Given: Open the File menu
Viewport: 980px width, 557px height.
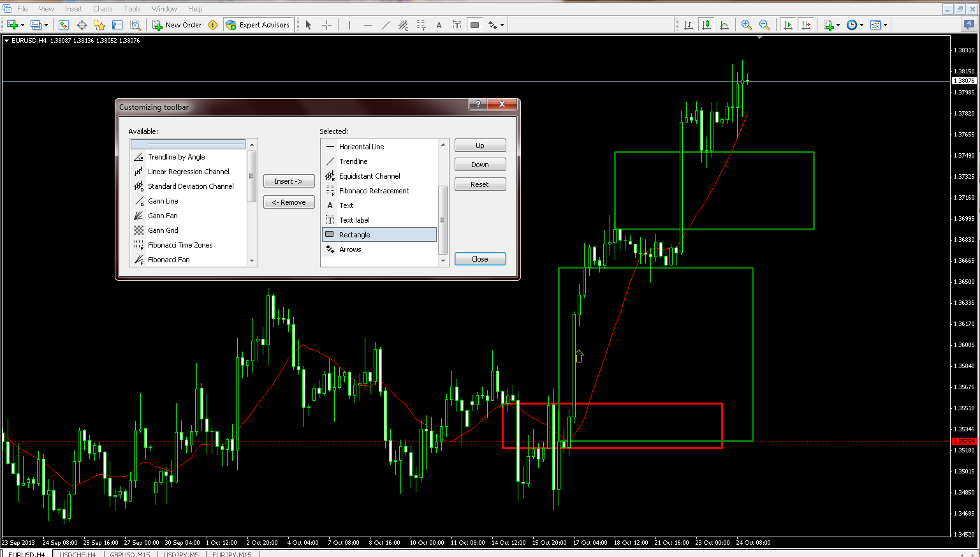Looking at the screenshot, I should point(22,9).
